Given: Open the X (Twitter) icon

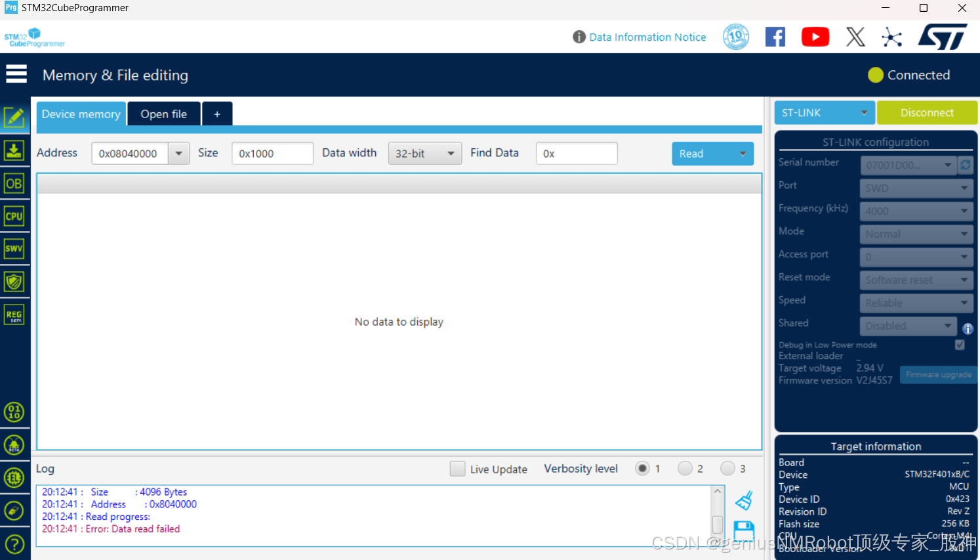Looking at the screenshot, I should (x=855, y=37).
